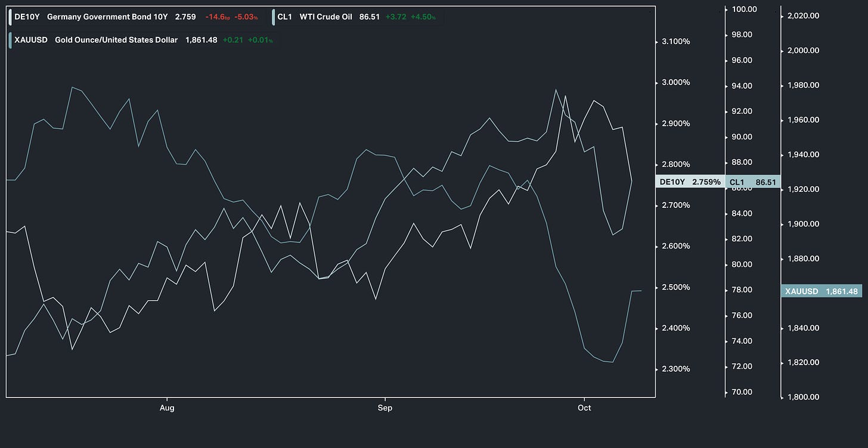The image size is (868, 448).
Task: Click the CL1 86.51 price label
Action: [x=753, y=182]
